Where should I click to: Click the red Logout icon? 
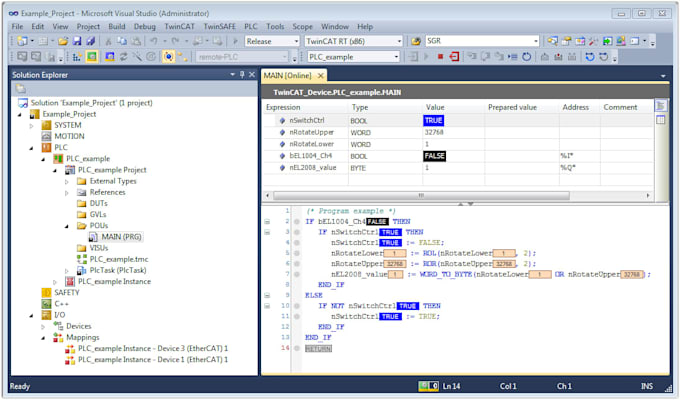pyautogui.click(x=454, y=57)
